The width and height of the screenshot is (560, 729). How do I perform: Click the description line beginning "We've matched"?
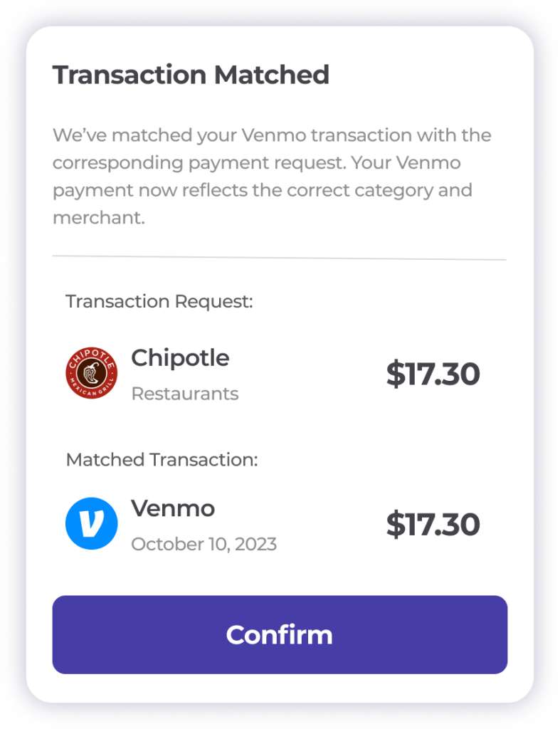(x=272, y=135)
